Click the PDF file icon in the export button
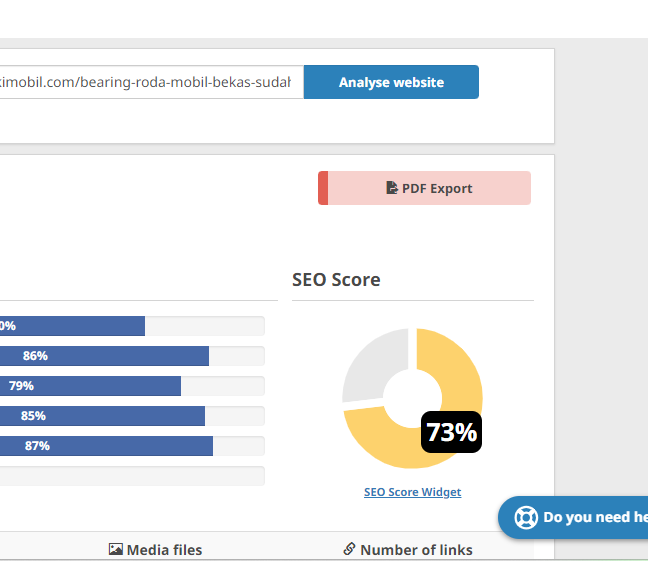The image size is (648, 561). click(x=392, y=188)
